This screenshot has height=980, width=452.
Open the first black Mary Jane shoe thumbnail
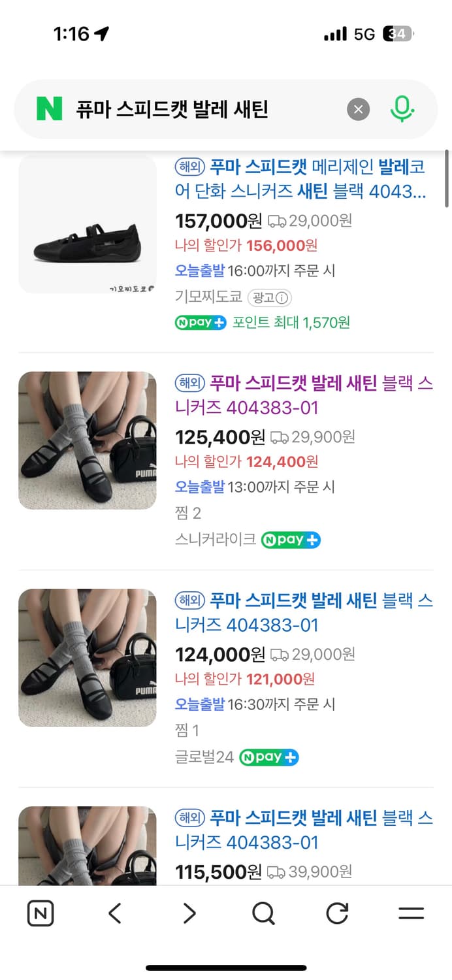88,225
